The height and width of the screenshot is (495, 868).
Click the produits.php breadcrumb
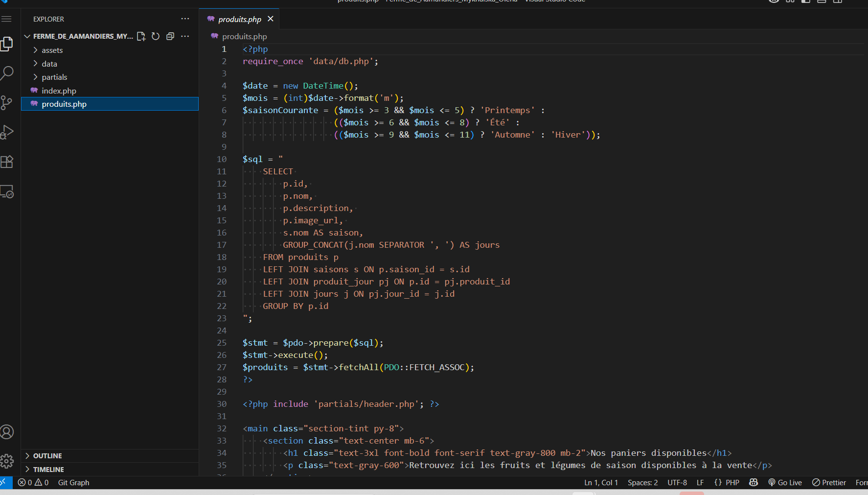coord(244,36)
